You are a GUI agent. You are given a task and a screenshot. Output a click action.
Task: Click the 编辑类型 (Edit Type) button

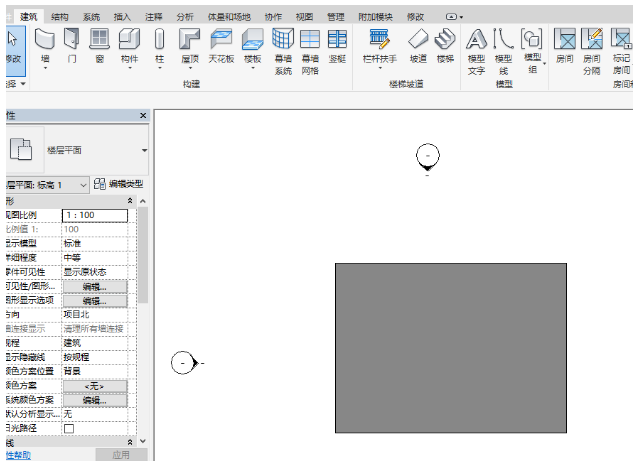pyautogui.click(x=118, y=184)
